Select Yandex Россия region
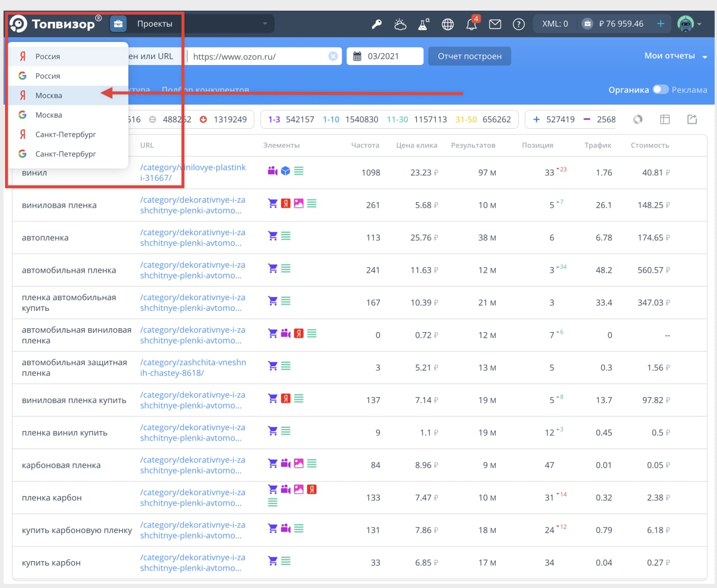 tap(68, 56)
